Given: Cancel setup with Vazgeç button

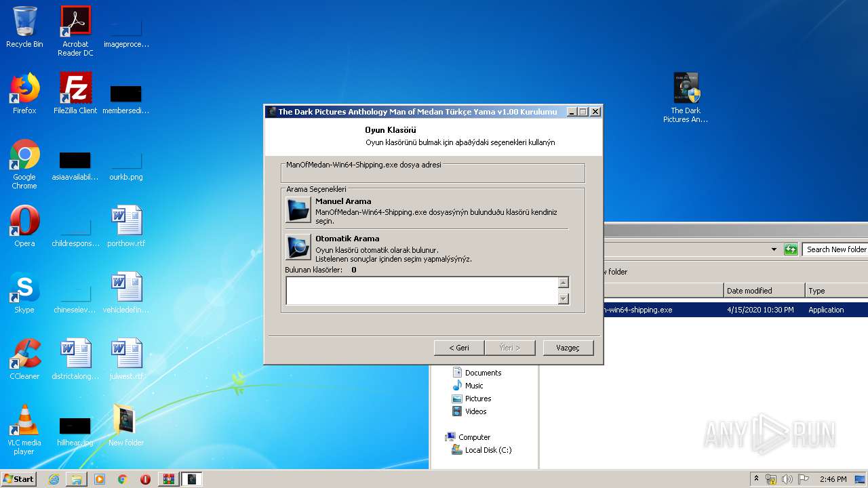Looking at the screenshot, I should click(568, 348).
